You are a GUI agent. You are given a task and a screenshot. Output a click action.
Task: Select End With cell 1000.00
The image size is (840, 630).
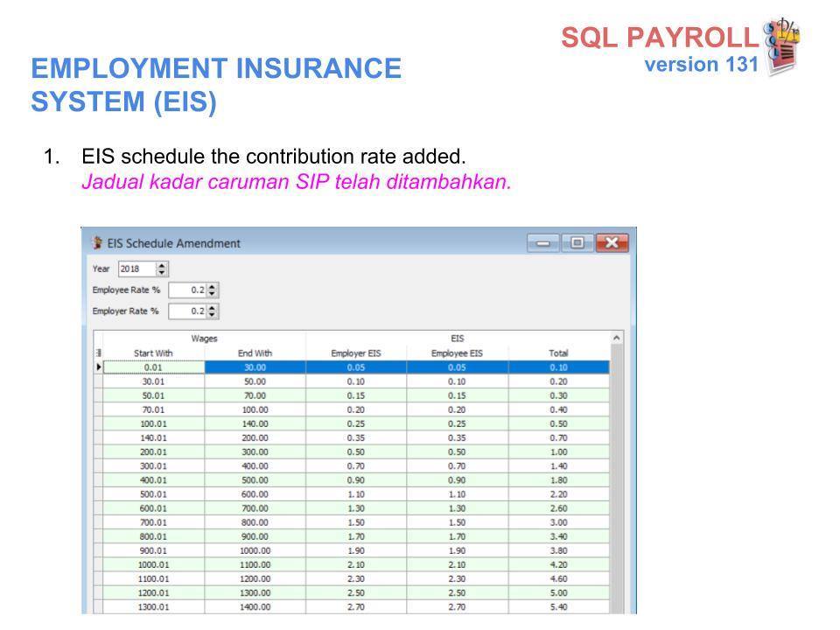coord(255,550)
